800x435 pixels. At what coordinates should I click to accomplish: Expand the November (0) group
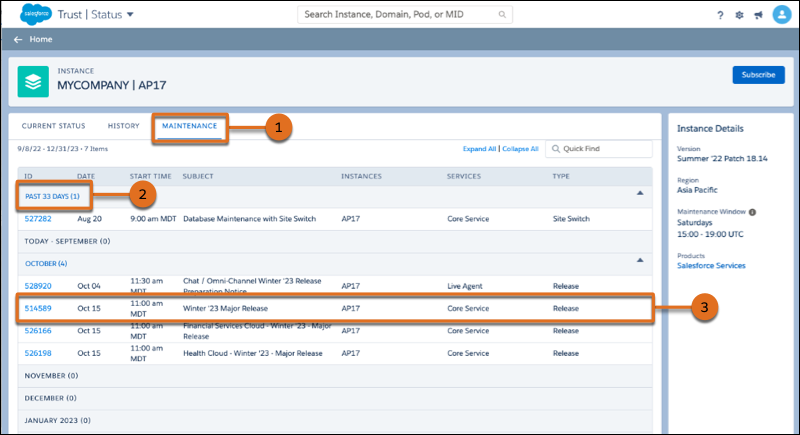point(52,376)
